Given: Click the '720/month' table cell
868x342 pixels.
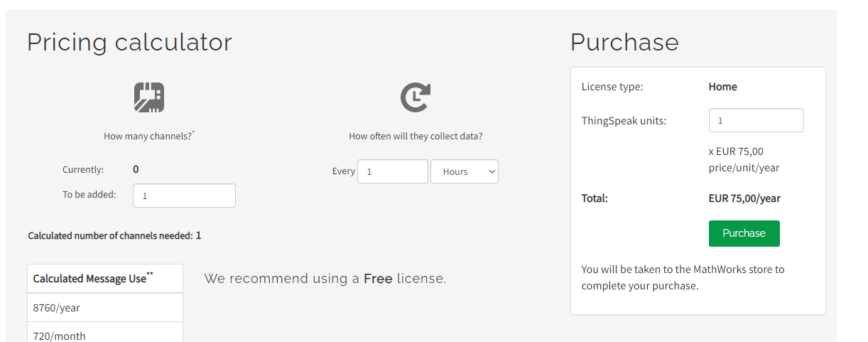Looking at the screenshot, I should pyautogui.click(x=105, y=333).
